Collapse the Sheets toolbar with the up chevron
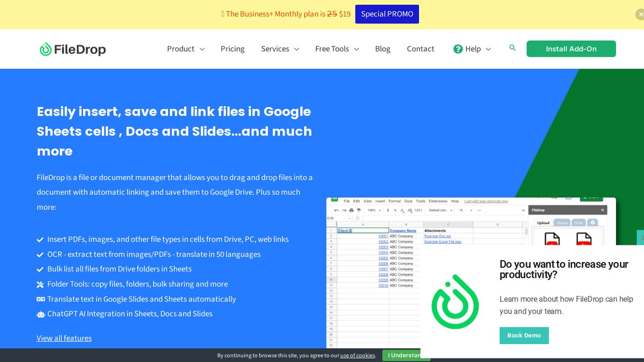Viewport: 644px width, 362px height. pos(523,210)
